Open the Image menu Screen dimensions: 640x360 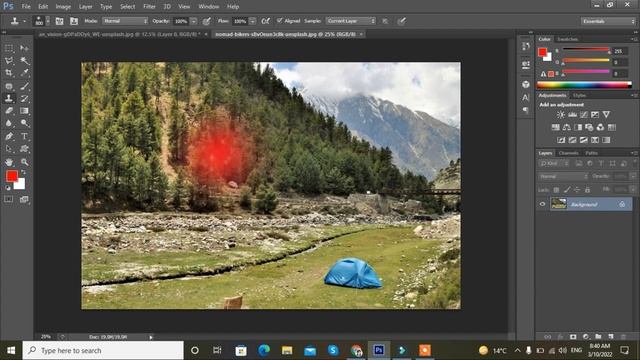click(x=63, y=7)
